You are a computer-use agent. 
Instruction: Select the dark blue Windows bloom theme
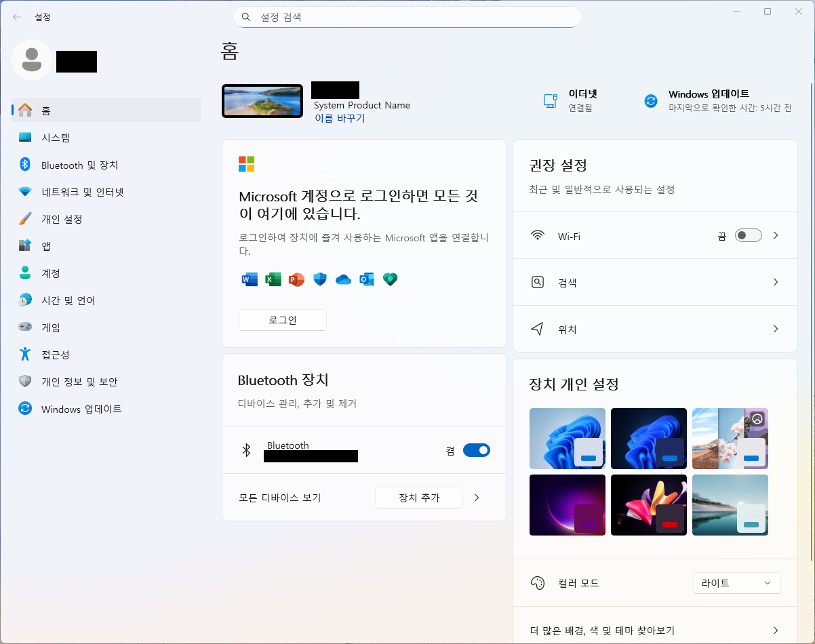[649, 439]
